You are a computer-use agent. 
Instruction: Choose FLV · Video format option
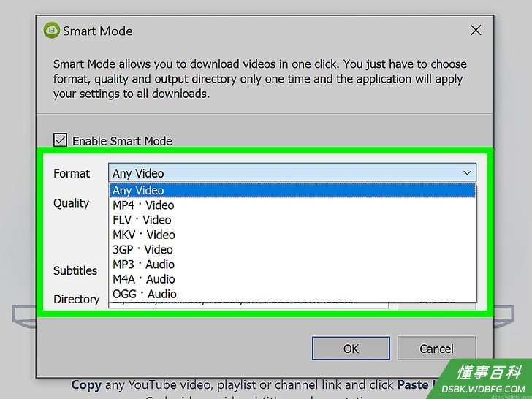click(x=292, y=220)
